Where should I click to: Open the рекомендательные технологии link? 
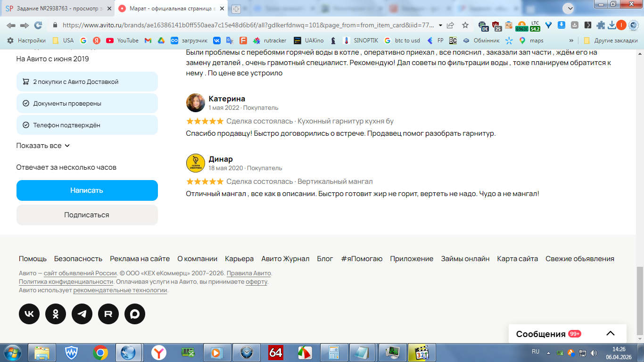click(120, 290)
